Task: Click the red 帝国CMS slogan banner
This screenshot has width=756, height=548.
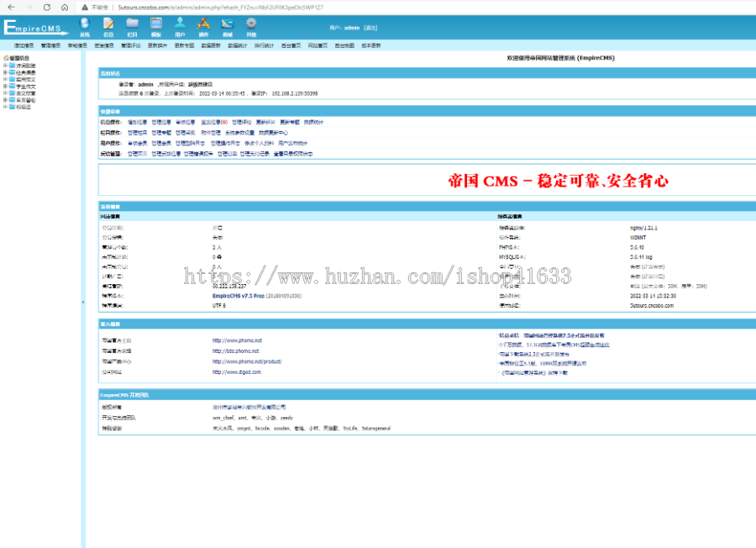Action: (x=559, y=181)
